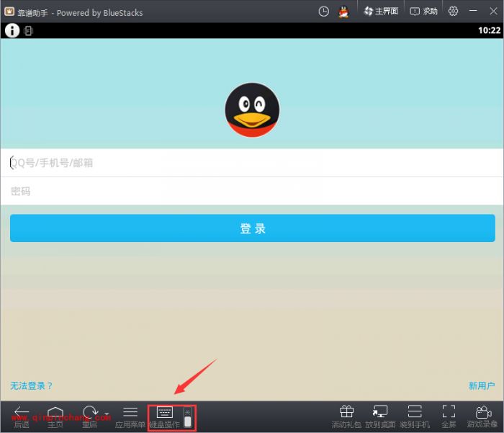Open the app menu (应用菜单)

click(130, 413)
